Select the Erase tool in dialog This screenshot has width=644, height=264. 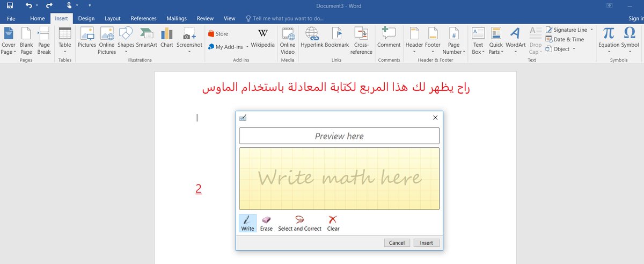[x=266, y=223]
